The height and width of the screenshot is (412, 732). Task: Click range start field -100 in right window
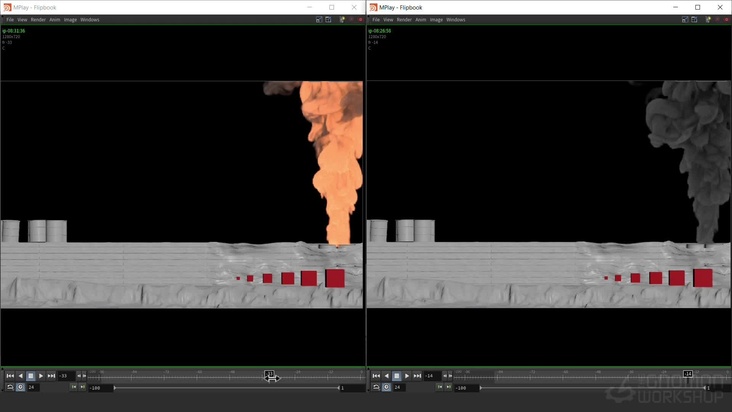tap(467, 388)
